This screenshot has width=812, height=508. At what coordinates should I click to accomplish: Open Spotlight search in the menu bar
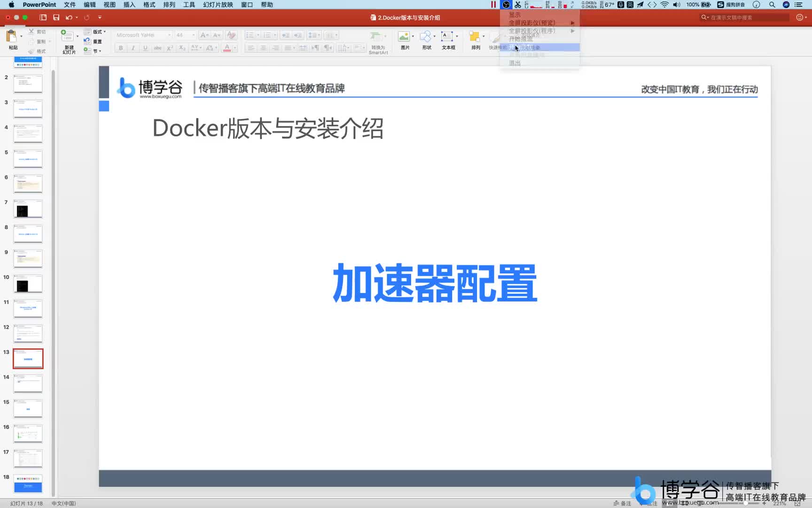(x=772, y=5)
